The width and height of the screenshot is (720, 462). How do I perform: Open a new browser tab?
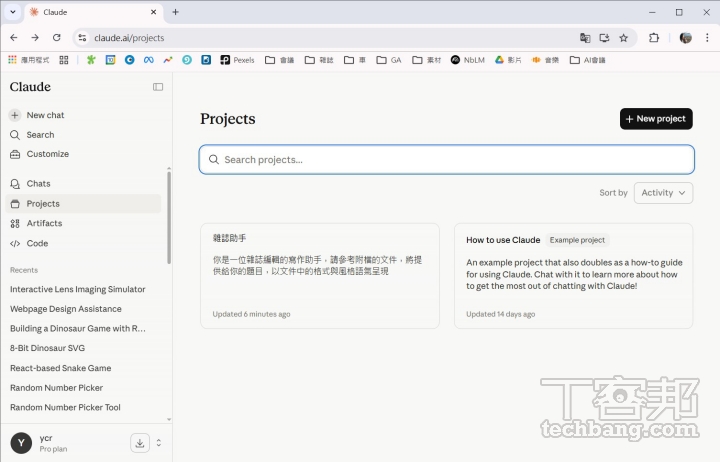(175, 12)
